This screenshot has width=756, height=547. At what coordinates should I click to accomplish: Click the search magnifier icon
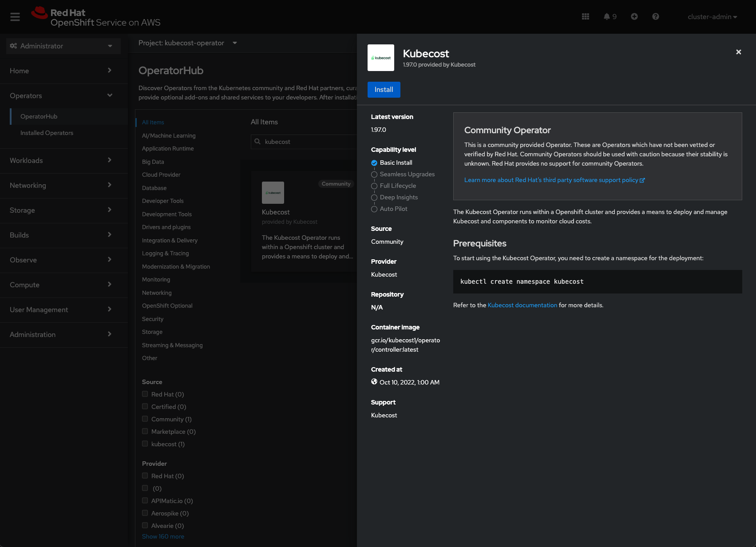[257, 142]
